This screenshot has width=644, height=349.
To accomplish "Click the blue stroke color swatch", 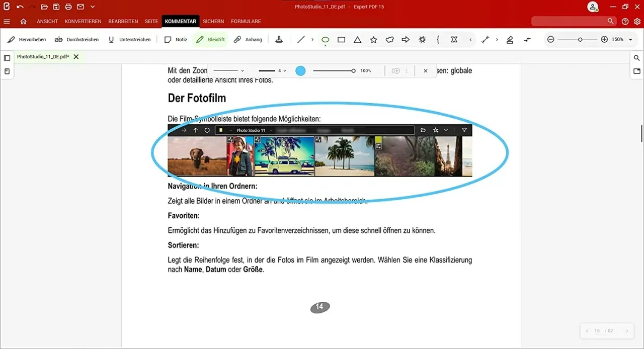I will point(300,71).
